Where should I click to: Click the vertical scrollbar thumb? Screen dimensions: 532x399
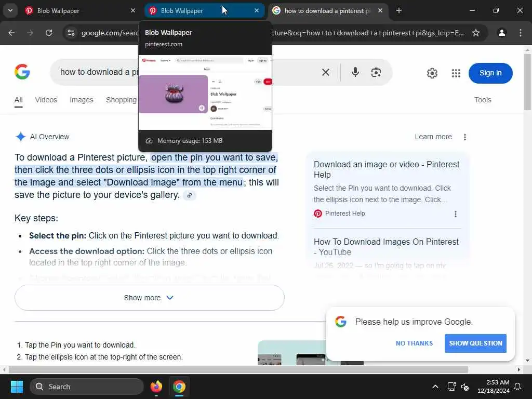pyautogui.click(x=527, y=82)
